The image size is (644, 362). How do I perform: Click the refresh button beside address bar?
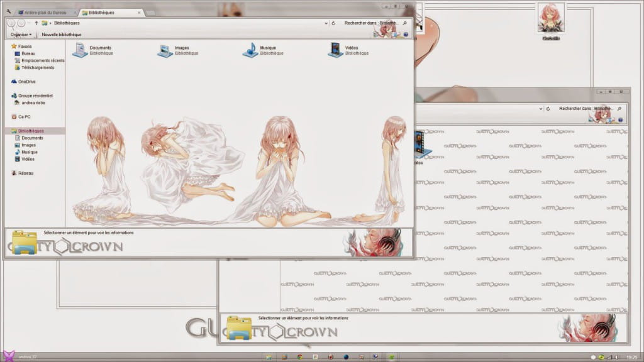pos(333,23)
